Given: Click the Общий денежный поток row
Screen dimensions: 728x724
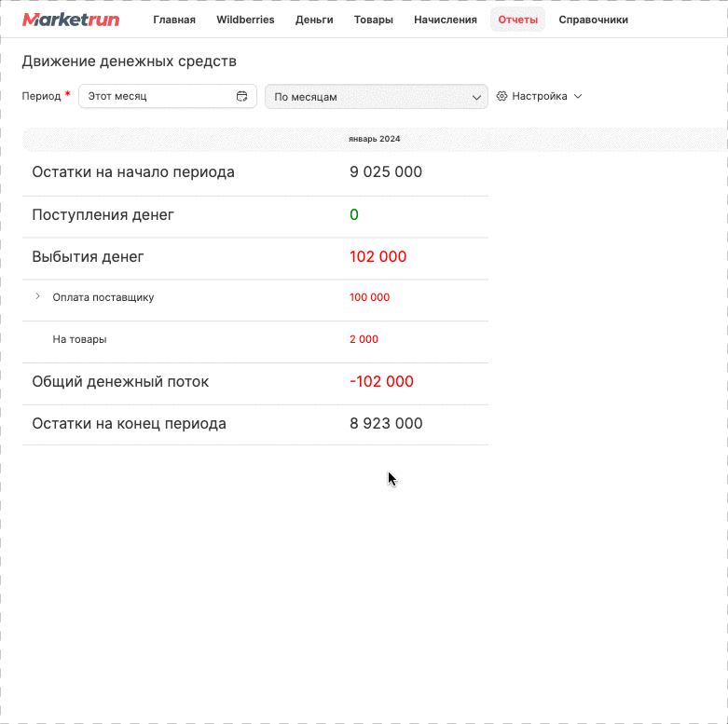Looking at the screenshot, I should [x=255, y=381].
